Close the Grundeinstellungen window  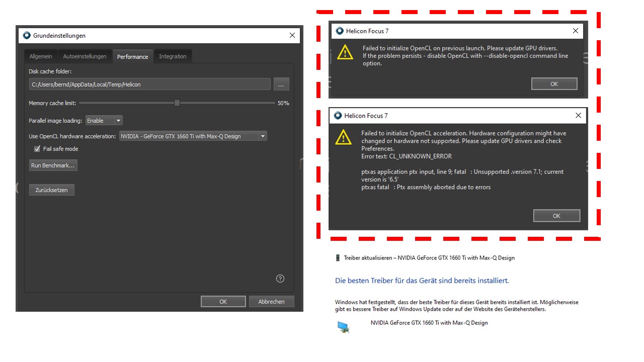point(292,35)
